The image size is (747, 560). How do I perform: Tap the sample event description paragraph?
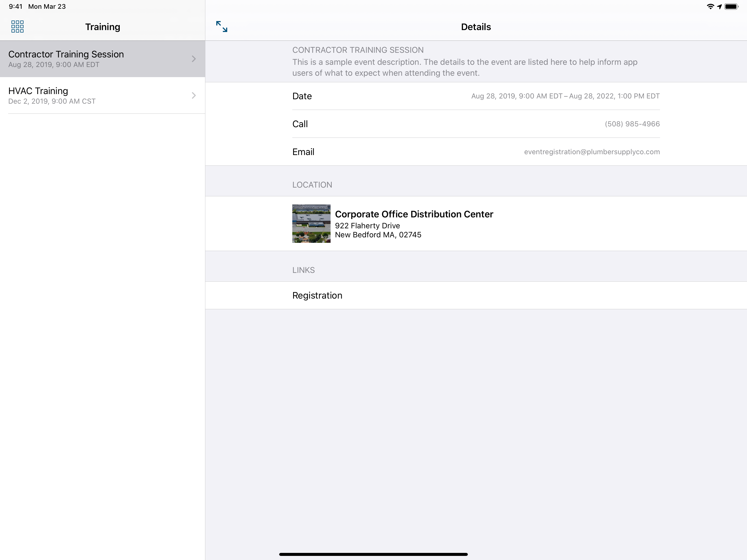[x=465, y=68]
